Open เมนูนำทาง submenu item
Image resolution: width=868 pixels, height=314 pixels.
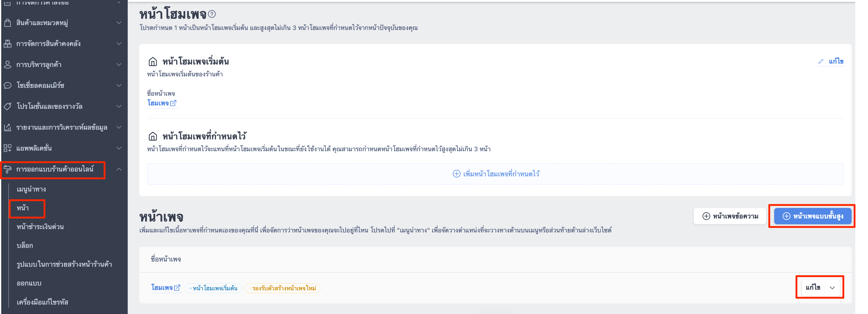(x=31, y=189)
